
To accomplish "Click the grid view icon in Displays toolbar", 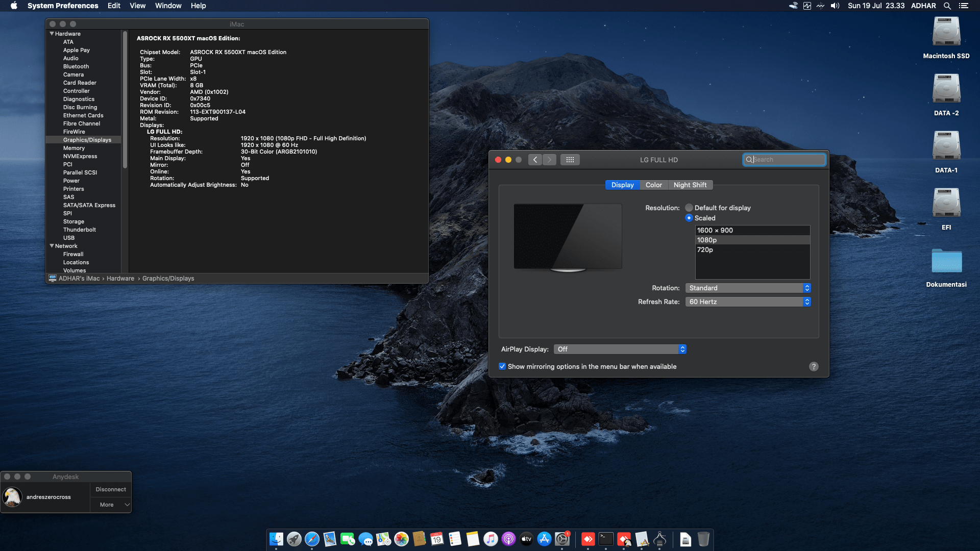I will click(x=570, y=159).
